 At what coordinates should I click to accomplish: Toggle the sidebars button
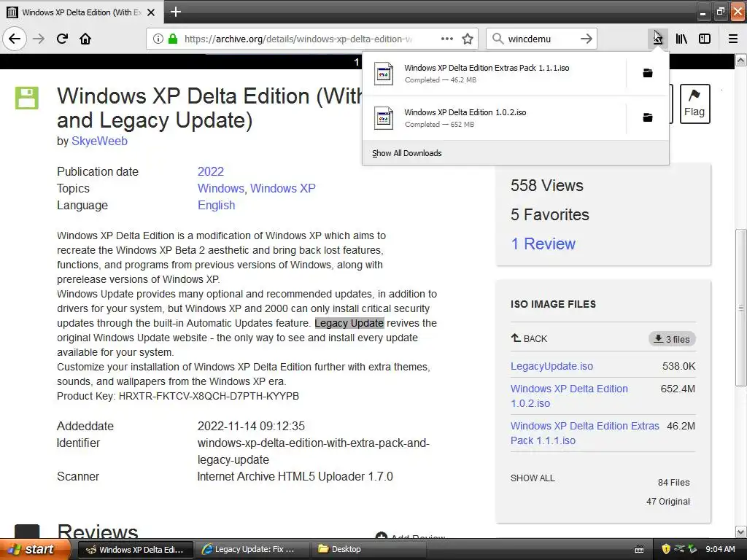[705, 39]
